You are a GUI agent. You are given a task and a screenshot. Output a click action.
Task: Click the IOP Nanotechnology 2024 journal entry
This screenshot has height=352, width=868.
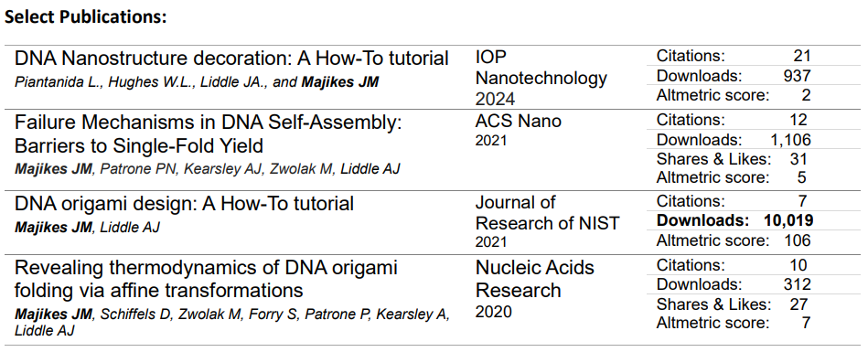541,78
